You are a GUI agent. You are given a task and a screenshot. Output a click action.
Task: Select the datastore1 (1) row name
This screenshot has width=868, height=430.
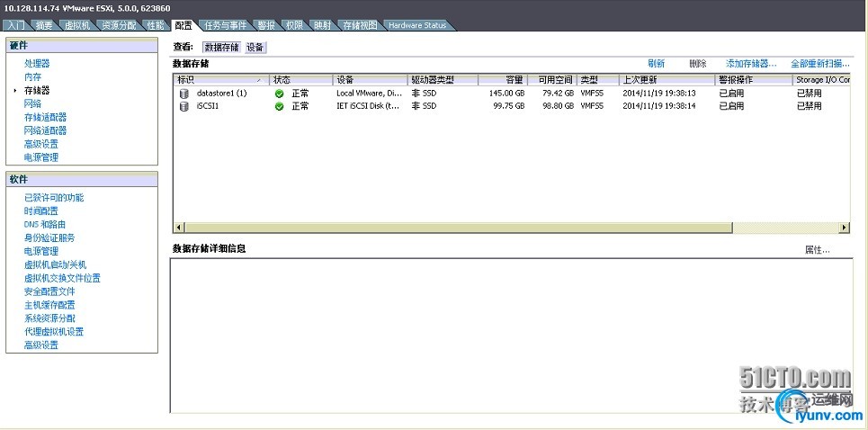pos(222,94)
